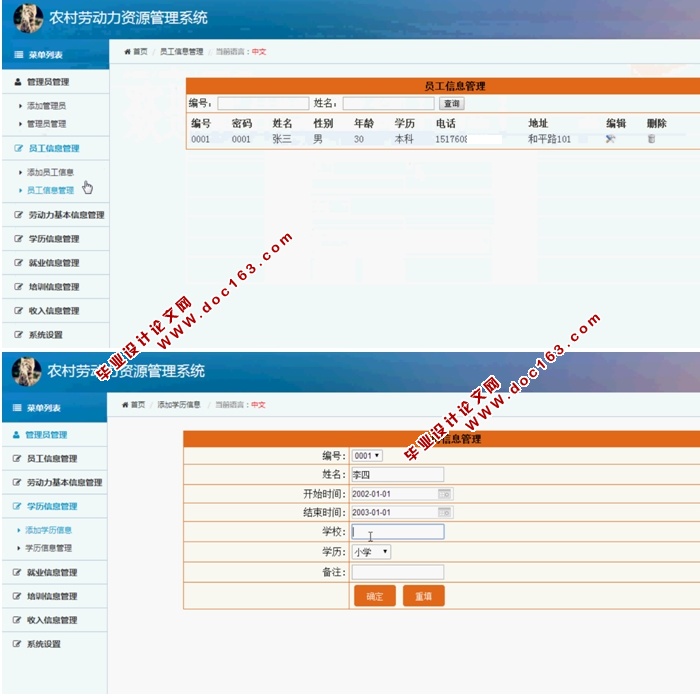The width and height of the screenshot is (700, 699).
Task: Select 学历信息管理 submenu item below 添加学历信息
Action: (48, 548)
